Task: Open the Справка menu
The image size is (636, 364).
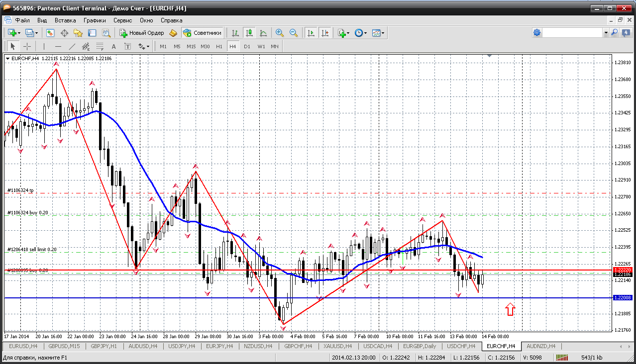Action: 171,20
